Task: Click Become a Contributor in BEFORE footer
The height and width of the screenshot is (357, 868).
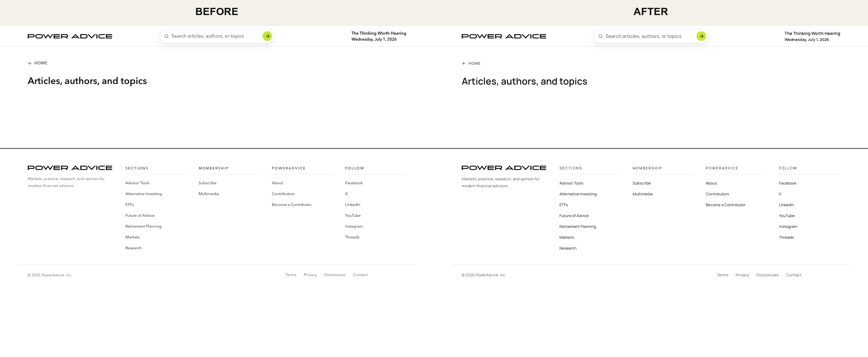Action: tap(291, 204)
